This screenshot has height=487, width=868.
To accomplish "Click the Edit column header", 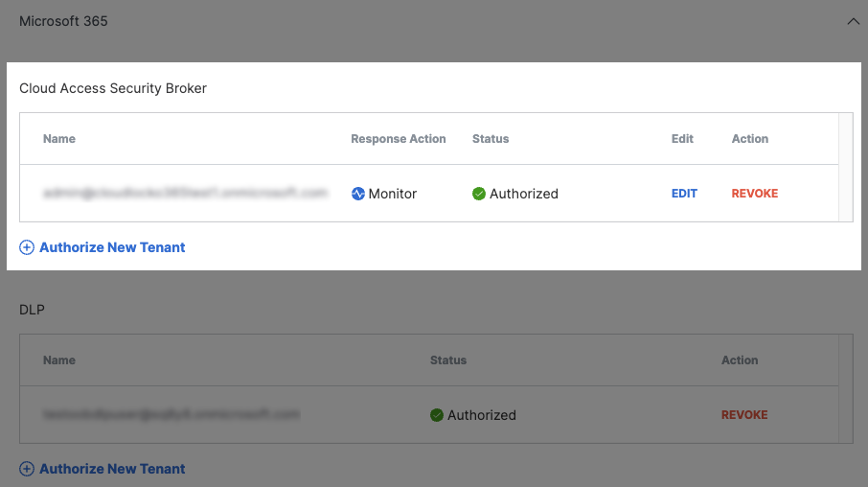I will [x=682, y=138].
